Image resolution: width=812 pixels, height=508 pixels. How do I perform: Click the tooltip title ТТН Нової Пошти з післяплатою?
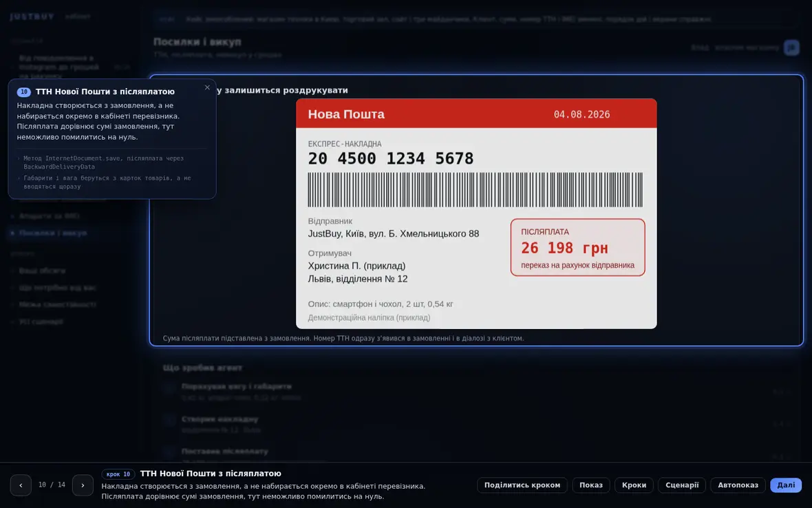point(105,92)
